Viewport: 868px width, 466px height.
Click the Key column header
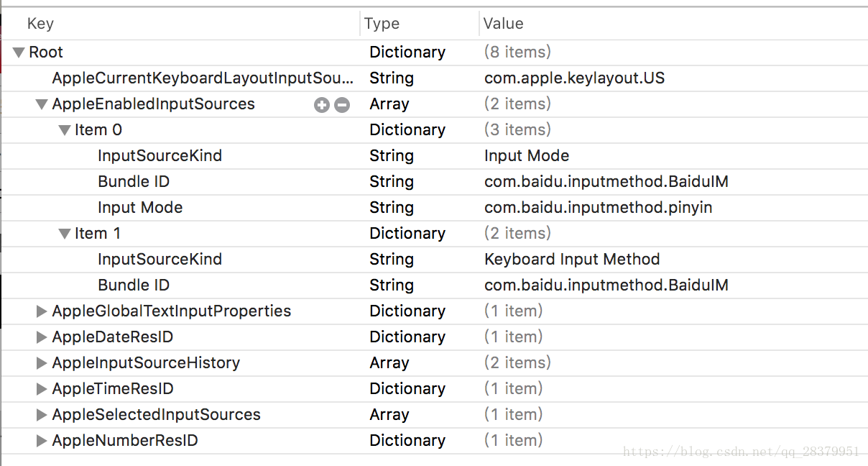(x=40, y=24)
